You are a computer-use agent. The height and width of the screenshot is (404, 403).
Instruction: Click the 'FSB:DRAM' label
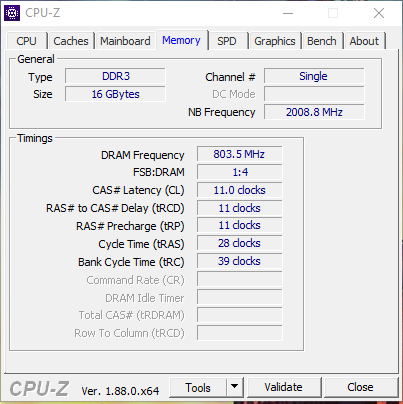[159, 172]
